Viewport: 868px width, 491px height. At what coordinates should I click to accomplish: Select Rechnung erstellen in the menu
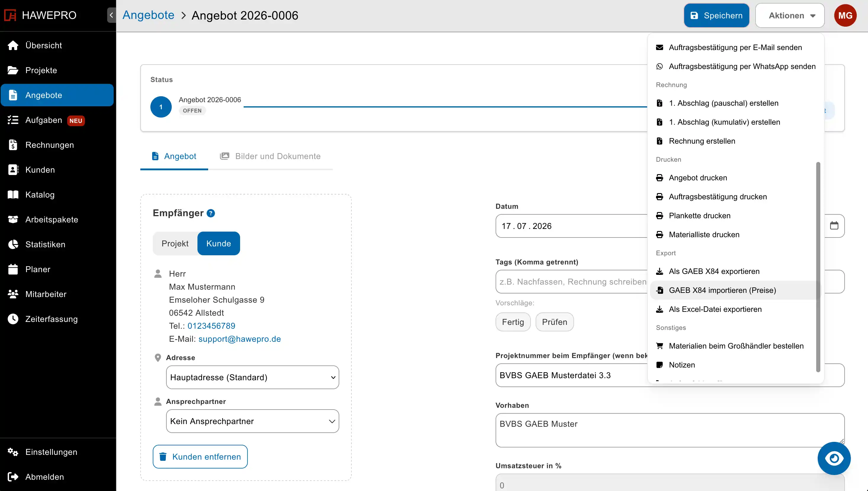point(736,141)
